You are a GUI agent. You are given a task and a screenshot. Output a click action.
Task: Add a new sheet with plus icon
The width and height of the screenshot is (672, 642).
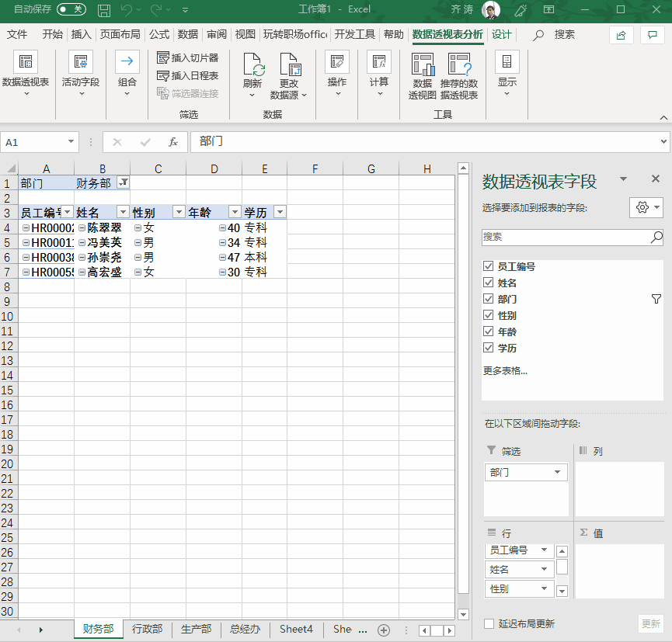tap(384, 630)
